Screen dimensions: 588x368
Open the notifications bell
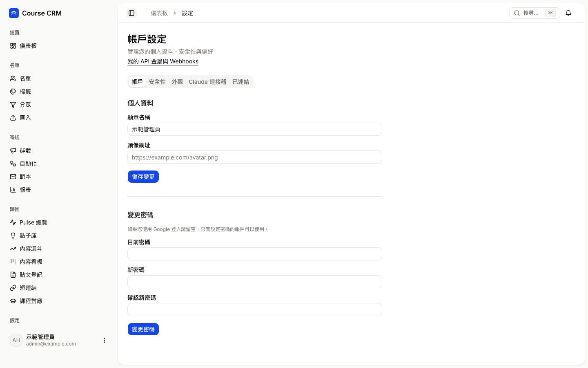(568, 13)
